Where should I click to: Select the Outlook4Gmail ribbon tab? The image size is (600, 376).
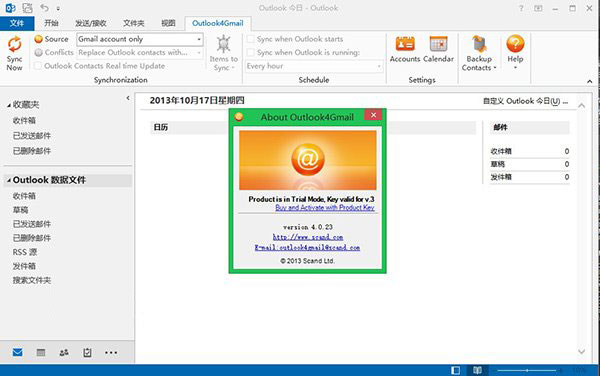pyautogui.click(x=218, y=23)
